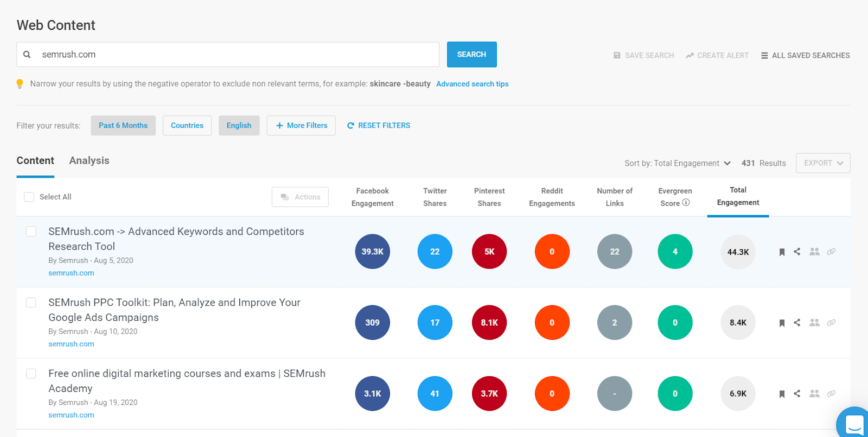Open the chat widget icon

pos(854,424)
